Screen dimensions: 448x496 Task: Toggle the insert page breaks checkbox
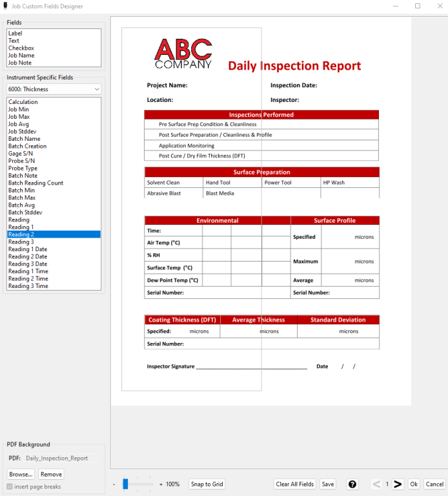(x=9, y=487)
